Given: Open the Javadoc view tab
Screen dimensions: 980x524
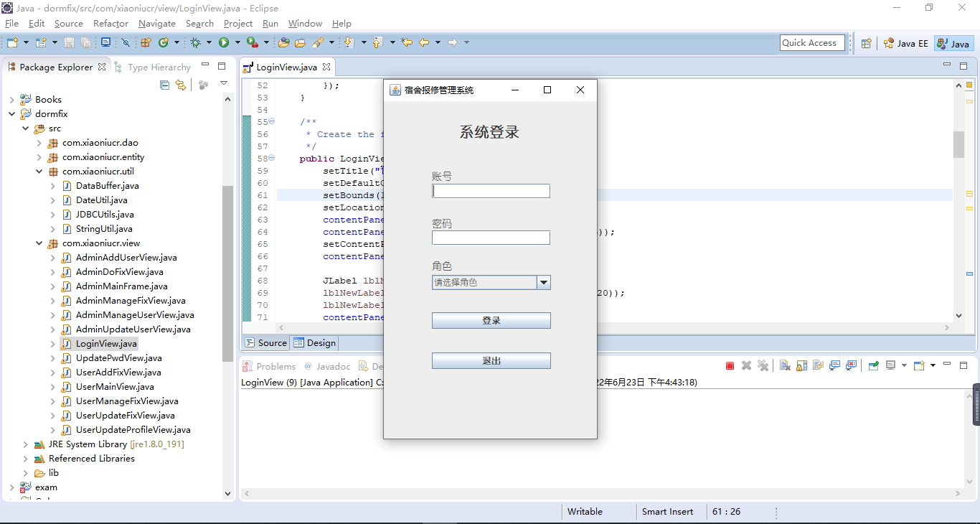Looking at the screenshot, I should click(327, 366).
